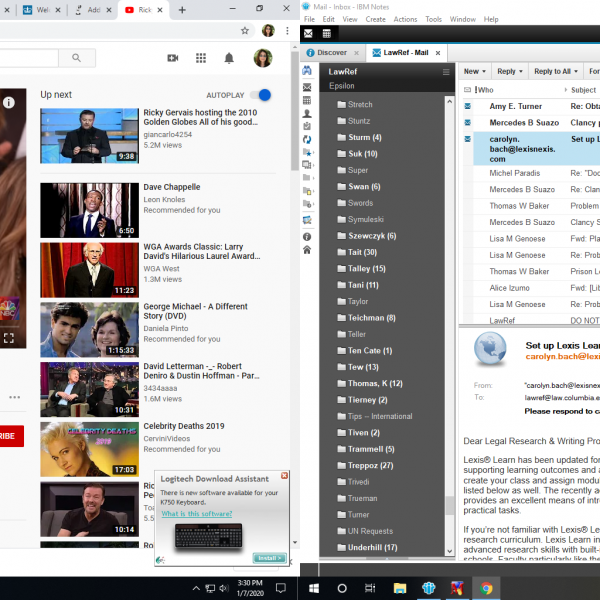
Task: Open Windows Start button
Action: point(314,588)
